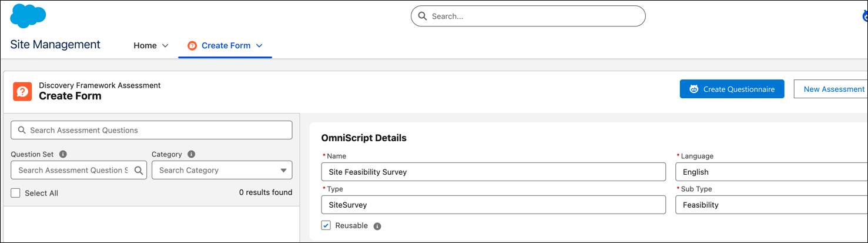
Task: Click the global search magnifier icon
Action: [x=423, y=16]
